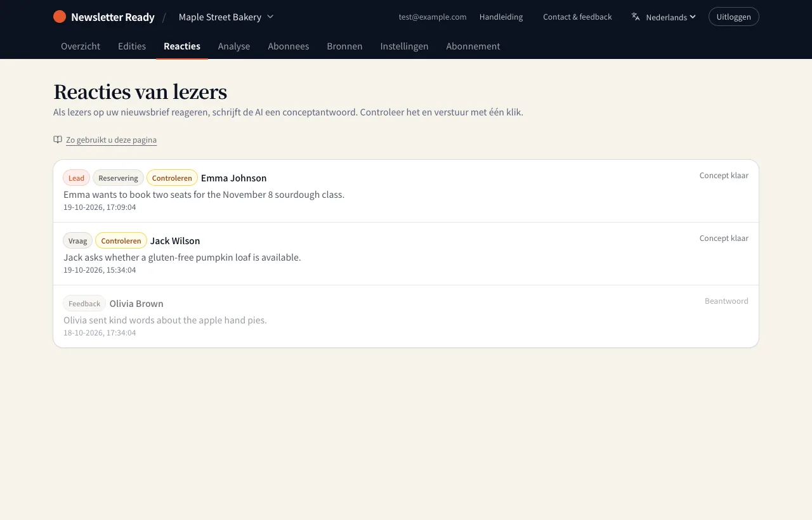Open the Abonnees tab
Image resolution: width=812 pixels, height=520 pixels.
pyautogui.click(x=289, y=46)
